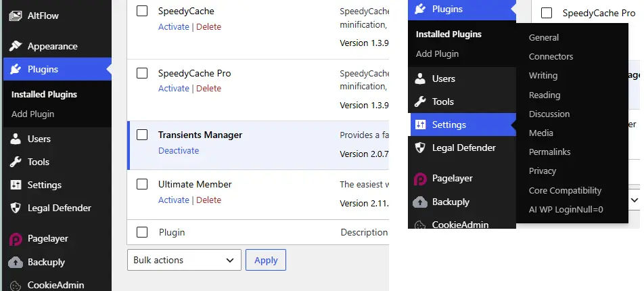Choose Reading in the Settings flyout

coord(545,95)
